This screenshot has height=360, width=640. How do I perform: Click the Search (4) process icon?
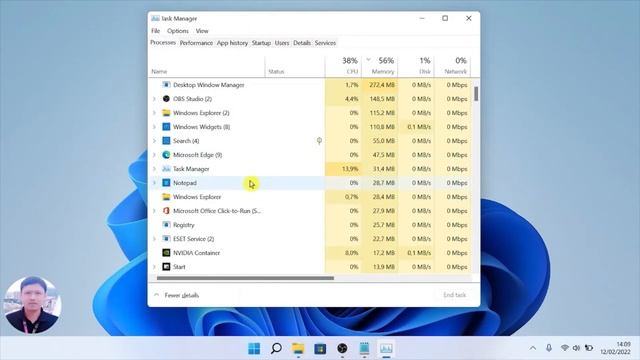[x=166, y=141]
